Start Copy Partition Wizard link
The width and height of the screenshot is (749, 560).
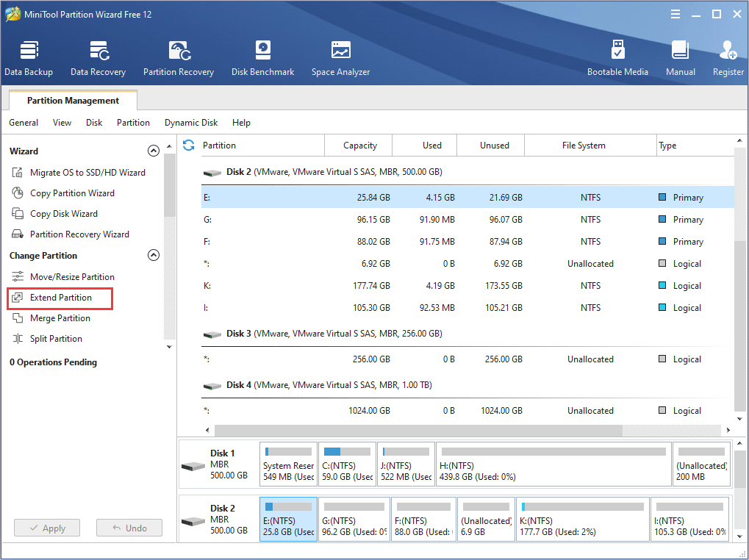click(x=72, y=193)
